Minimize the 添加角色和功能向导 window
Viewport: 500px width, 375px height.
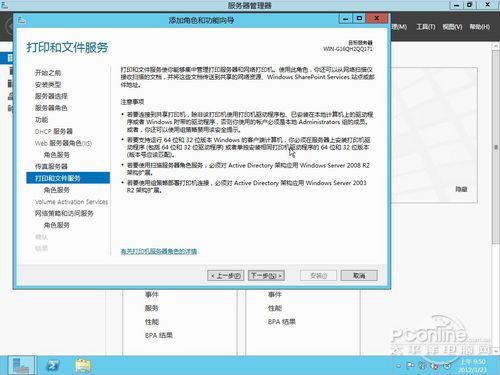[346, 18]
